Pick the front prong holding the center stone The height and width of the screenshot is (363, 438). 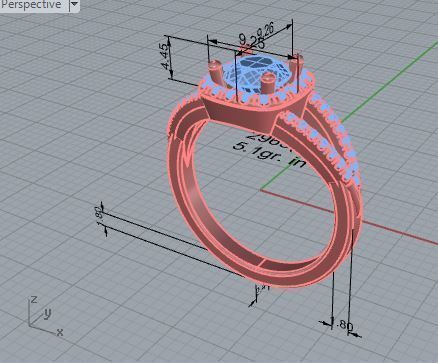pos(267,84)
